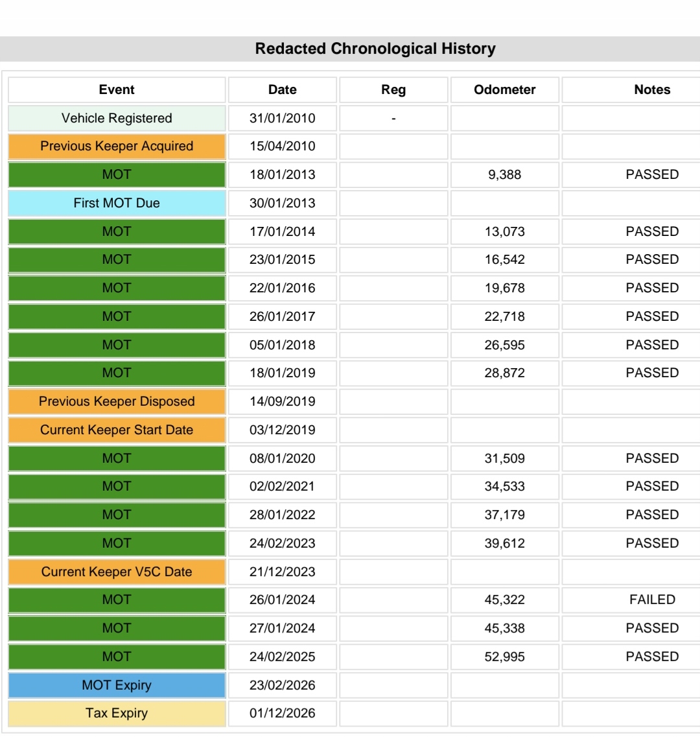This screenshot has height=737, width=700.
Task: Click the Notes column header
Action: 652,89
